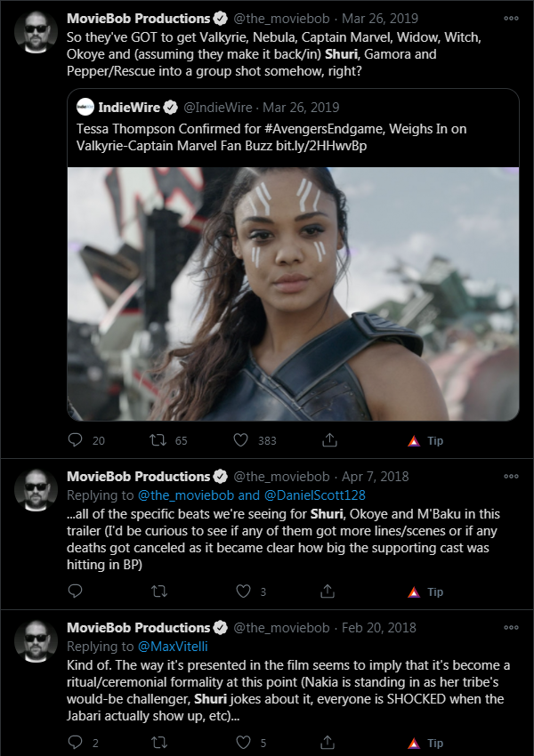Like the tweet with 383 likes
The height and width of the screenshot is (756, 534).
[x=240, y=439]
